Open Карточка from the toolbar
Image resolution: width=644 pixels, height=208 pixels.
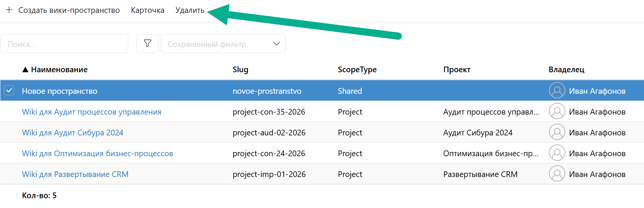pos(148,10)
